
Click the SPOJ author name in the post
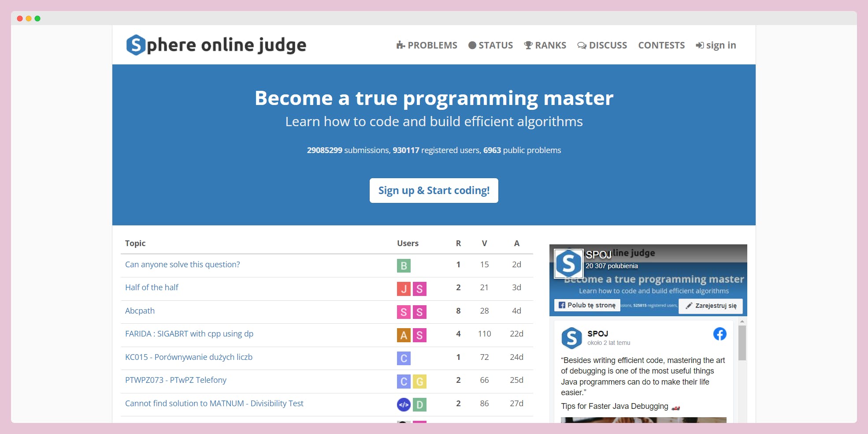[597, 334]
